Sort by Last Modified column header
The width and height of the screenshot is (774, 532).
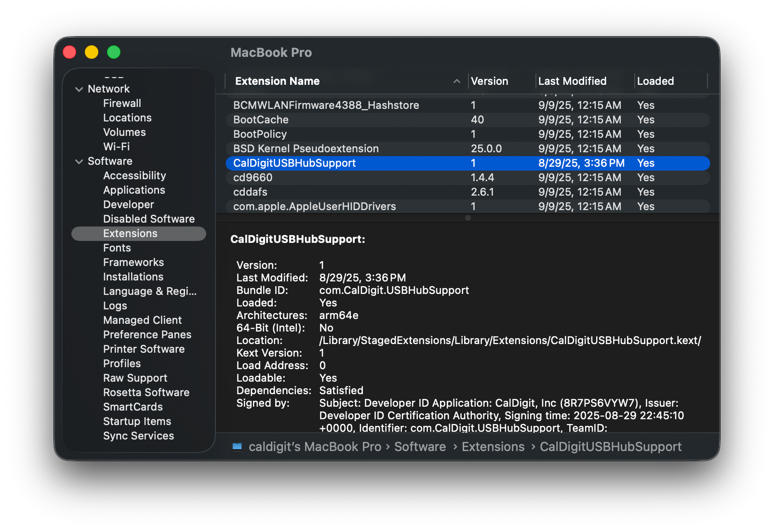(x=572, y=81)
